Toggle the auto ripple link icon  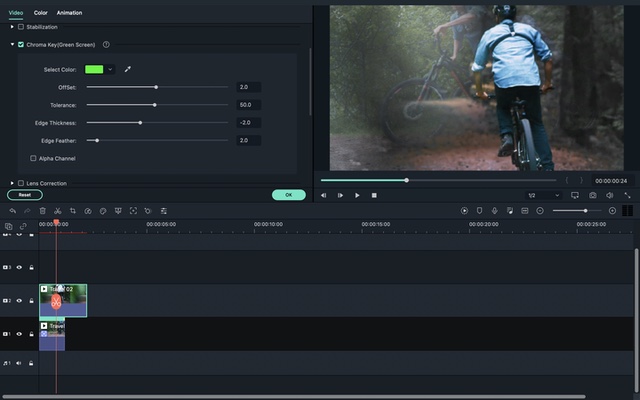pos(23,226)
